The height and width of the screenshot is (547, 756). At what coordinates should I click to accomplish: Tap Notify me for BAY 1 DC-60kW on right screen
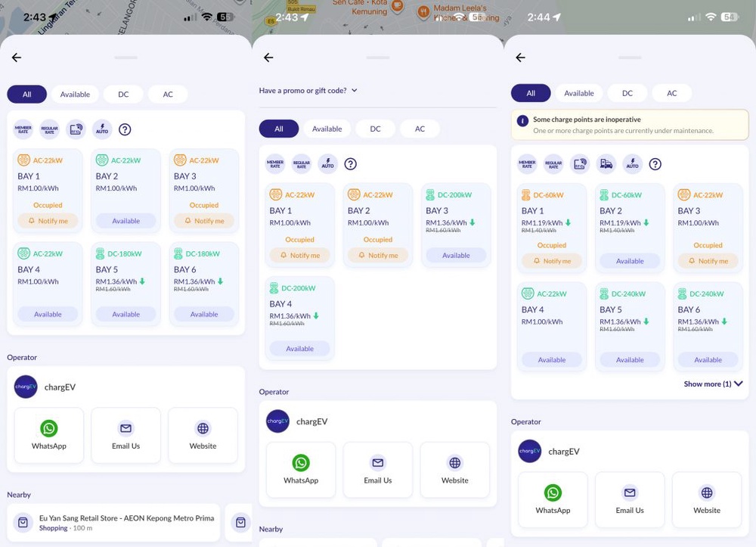pos(552,261)
